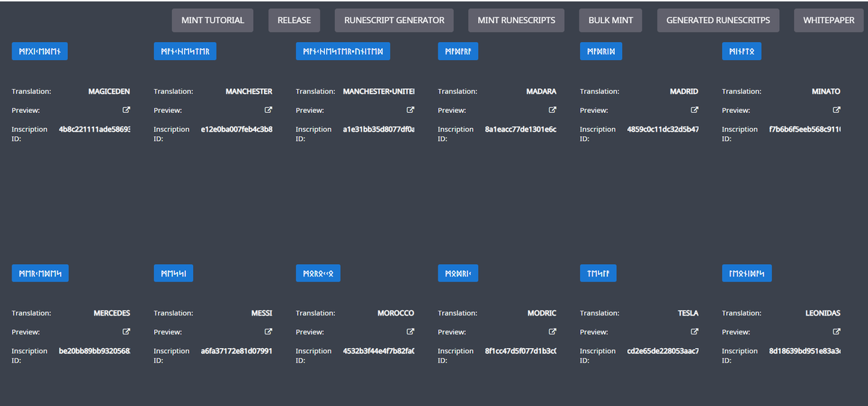Image resolution: width=868 pixels, height=406 pixels.
Task: Select the MESSI translation text
Action: click(261, 313)
